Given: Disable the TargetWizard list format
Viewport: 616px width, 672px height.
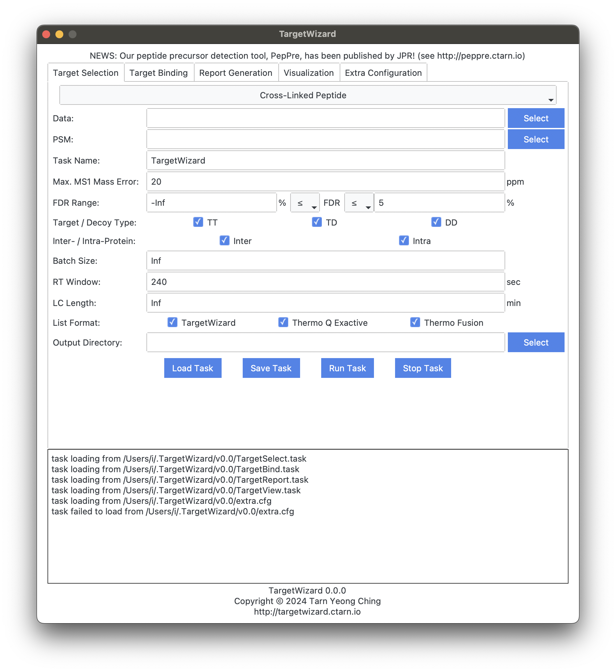Looking at the screenshot, I should (172, 322).
